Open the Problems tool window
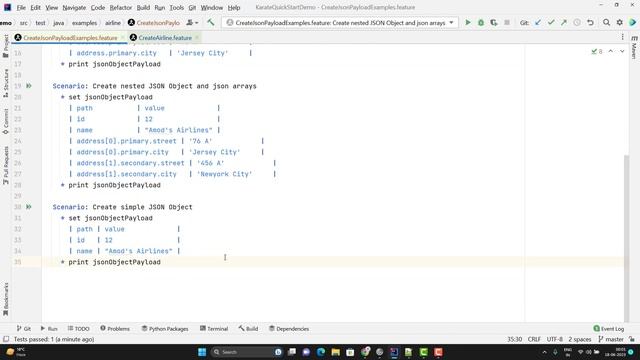 pos(115,329)
